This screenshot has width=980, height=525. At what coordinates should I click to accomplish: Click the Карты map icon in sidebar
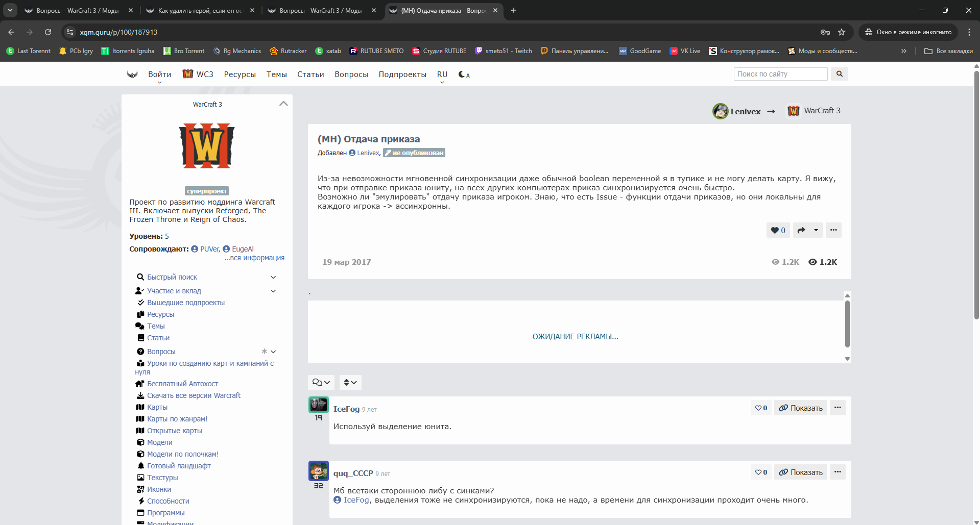point(140,407)
